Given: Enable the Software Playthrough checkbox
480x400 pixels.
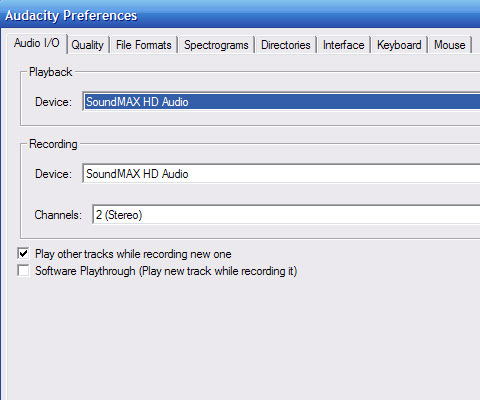Looking at the screenshot, I should tap(23, 270).
